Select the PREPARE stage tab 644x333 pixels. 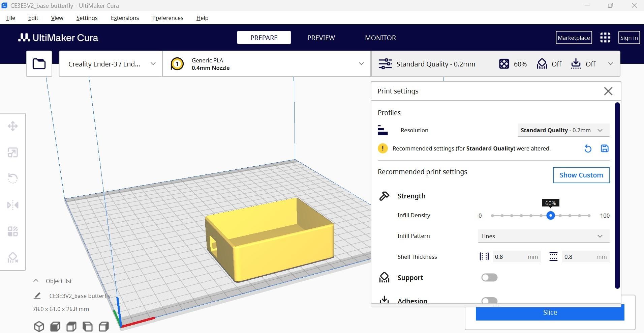coord(264,37)
